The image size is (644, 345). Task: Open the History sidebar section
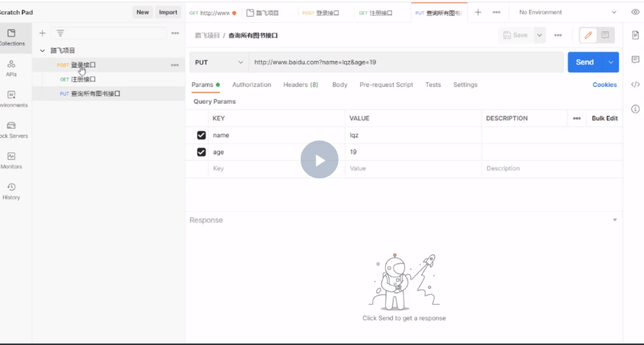[11, 192]
